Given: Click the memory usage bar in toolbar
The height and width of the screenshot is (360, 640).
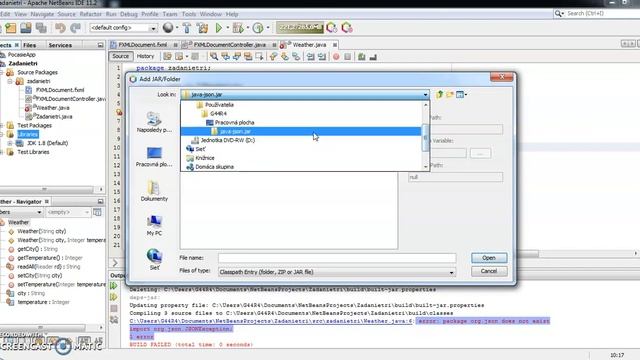Looking at the screenshot, I should click(300, 28).
